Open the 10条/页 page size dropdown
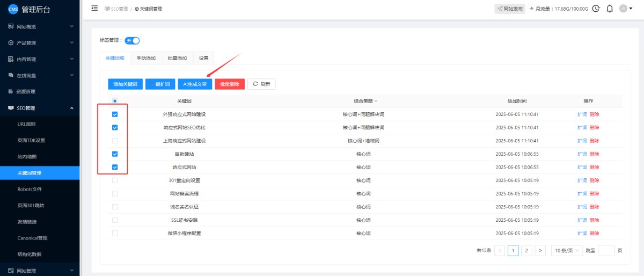 (567, 250)
